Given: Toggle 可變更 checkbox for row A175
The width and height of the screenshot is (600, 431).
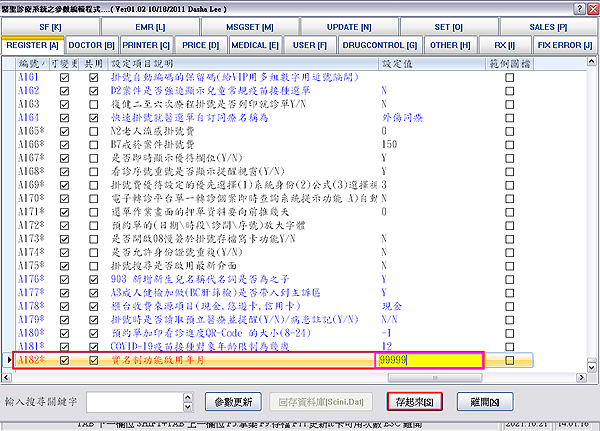Looking at the screenshot, I should tap(65, 265).
